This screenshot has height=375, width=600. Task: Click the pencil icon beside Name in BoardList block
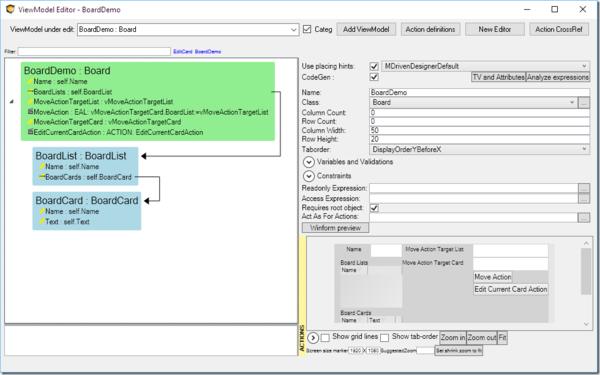pos(42,166)
